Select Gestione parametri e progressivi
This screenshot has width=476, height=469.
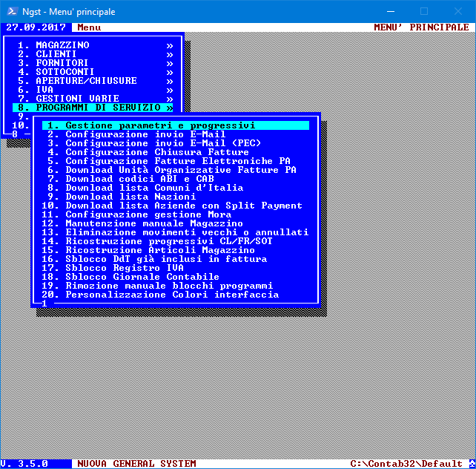[160, 125]
